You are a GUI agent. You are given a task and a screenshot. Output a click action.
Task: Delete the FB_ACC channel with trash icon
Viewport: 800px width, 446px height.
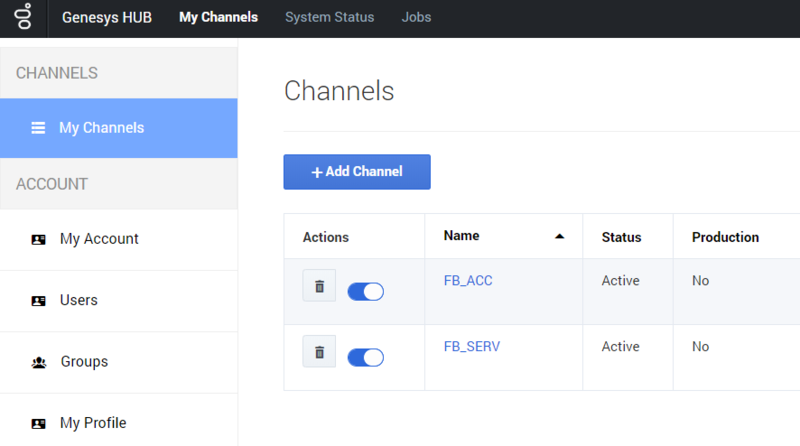(x=319, y=286)
